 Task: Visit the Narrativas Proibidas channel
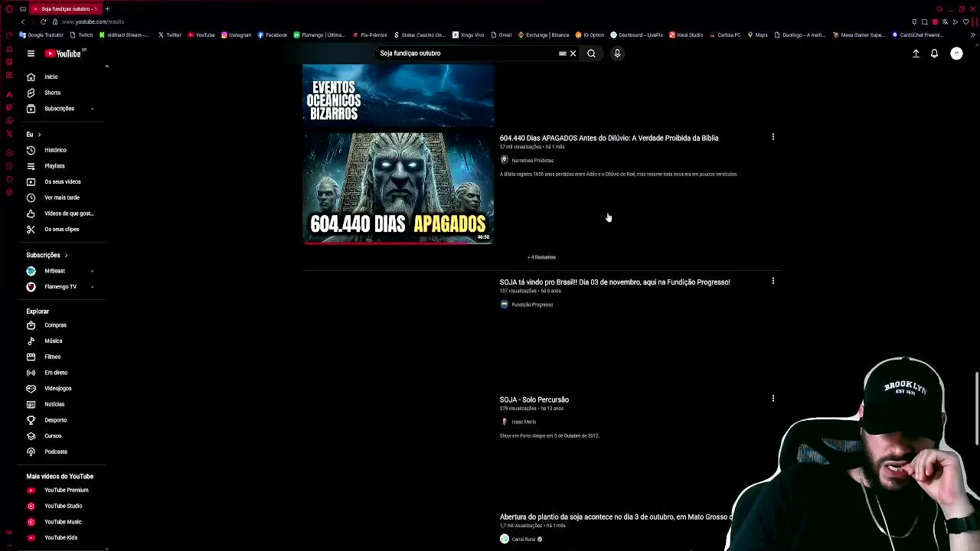coord(532,161)
